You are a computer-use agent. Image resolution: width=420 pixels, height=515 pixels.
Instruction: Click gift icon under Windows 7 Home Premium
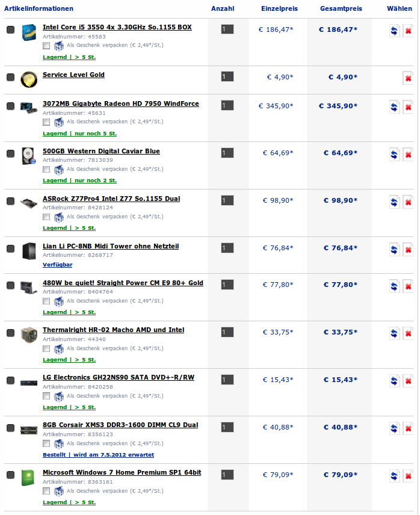click(59, 492)
